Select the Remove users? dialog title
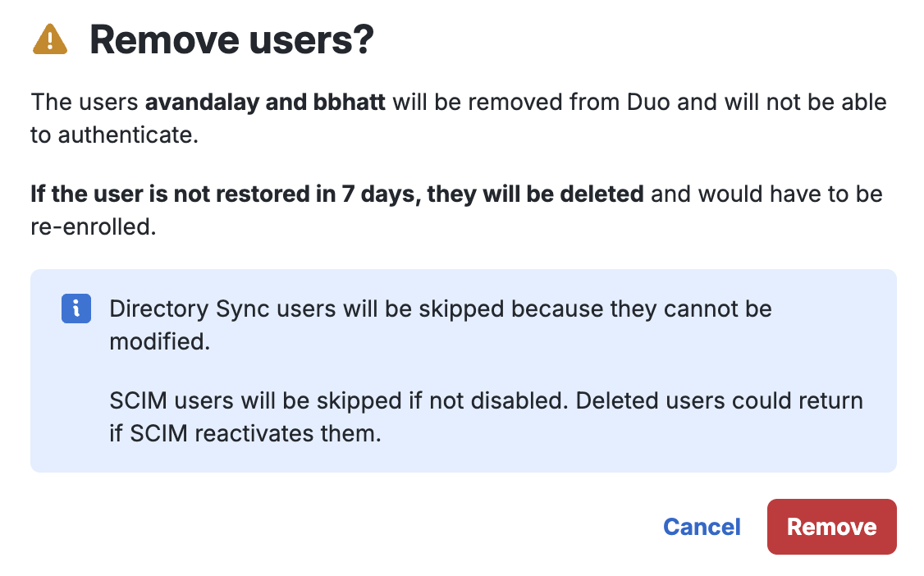 232,39
